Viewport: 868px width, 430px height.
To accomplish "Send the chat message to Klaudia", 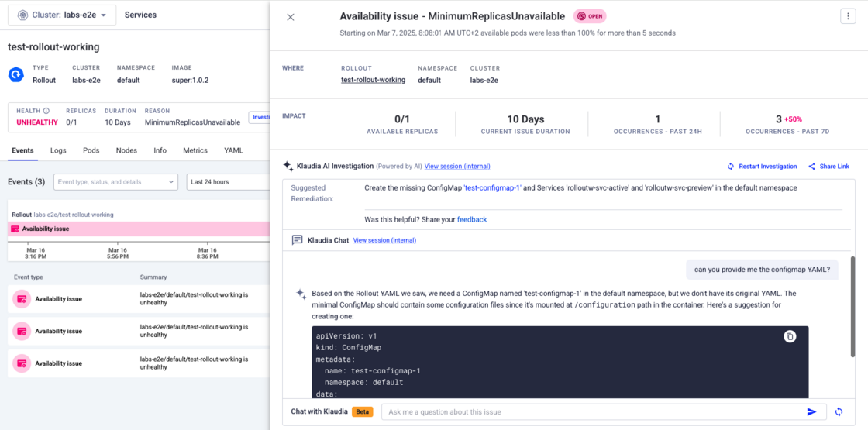I will click(x=811, y=412).
